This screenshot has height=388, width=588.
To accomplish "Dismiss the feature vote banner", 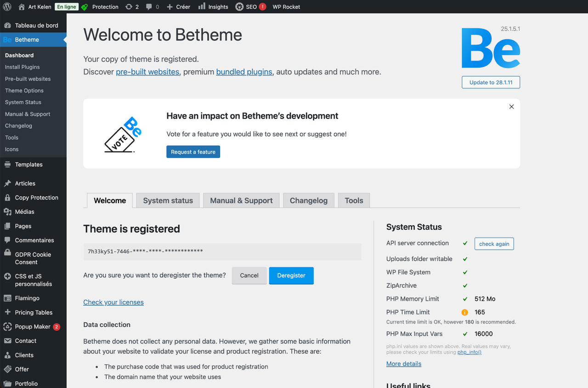I will (x=511, y=107).
